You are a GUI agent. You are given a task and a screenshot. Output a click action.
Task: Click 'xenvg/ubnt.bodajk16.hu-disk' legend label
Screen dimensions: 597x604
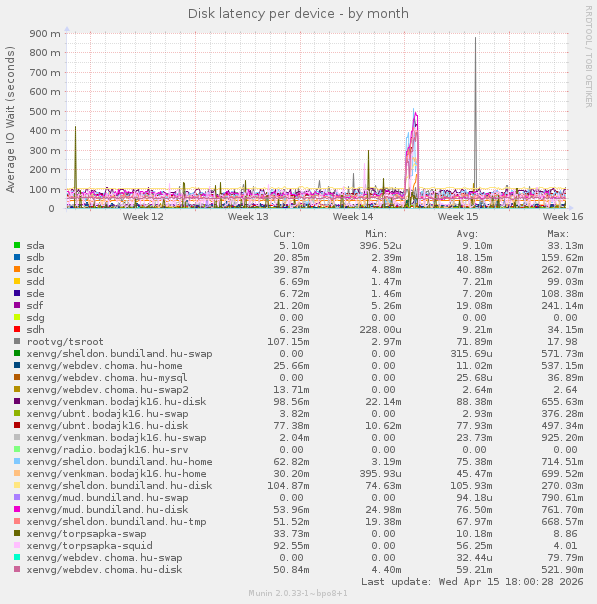pyautogui.click(x=107, y=426)
